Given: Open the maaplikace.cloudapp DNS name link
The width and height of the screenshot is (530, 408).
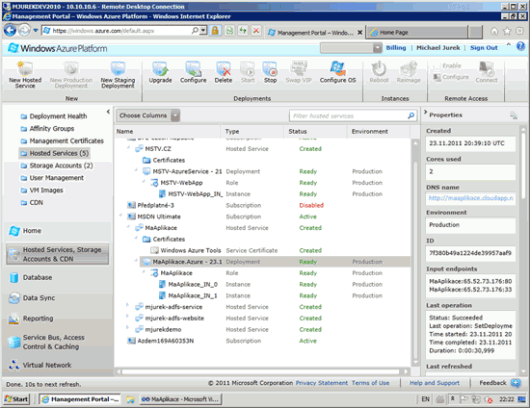Looking at the screenshot, I should pos(471,198).
